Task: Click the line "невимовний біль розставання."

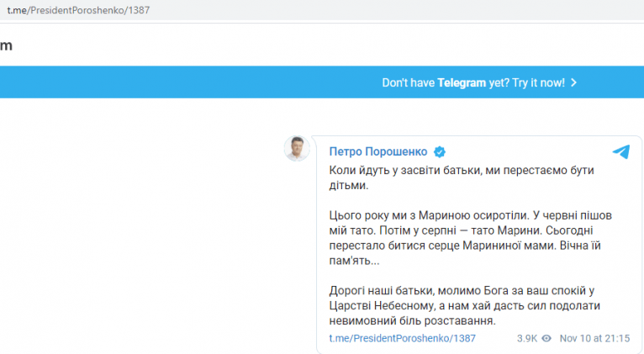Action: [412, 320]
